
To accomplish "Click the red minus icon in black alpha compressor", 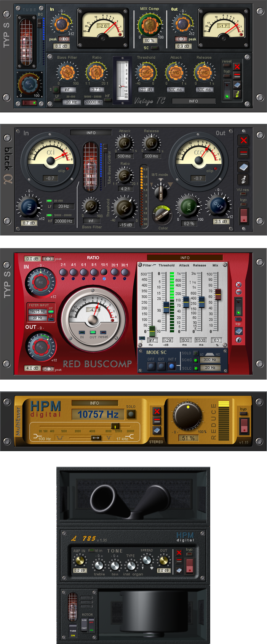I will point(243,153).
